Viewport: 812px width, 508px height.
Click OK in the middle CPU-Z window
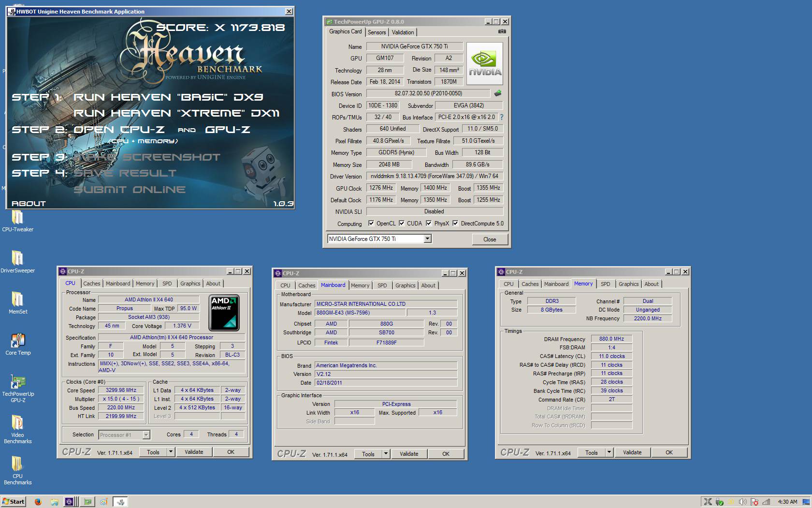pyautogui.click(x=446, y=454)
